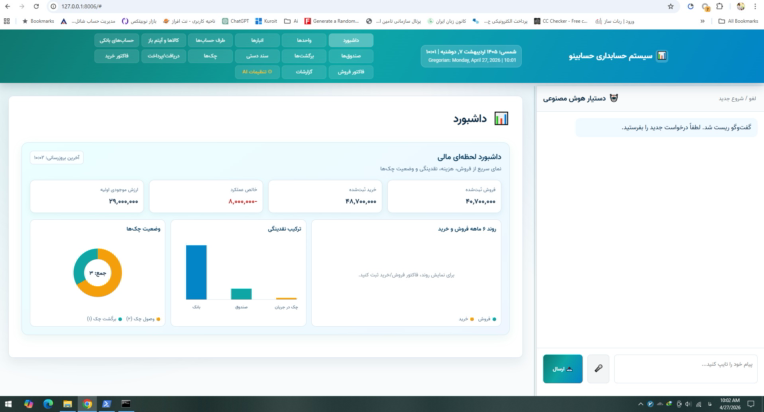
Task: Expand hidden bookmarks overflow chevron
Action: (702, 21)
